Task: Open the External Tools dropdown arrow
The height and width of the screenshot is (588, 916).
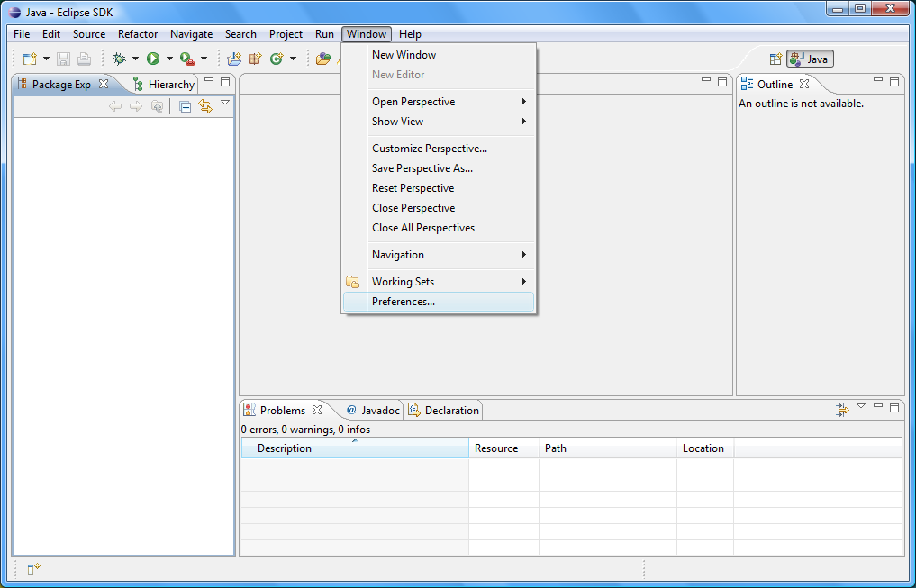Action: coord(204,59)
